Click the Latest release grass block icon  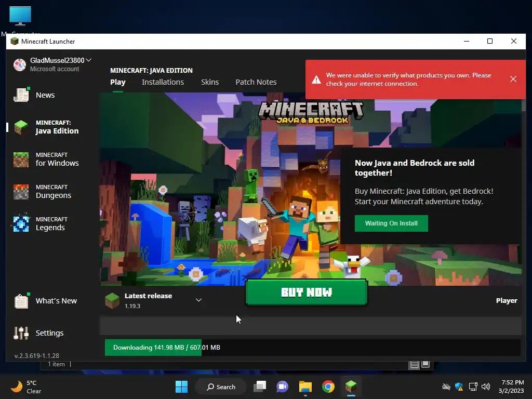tap(112, 300)
